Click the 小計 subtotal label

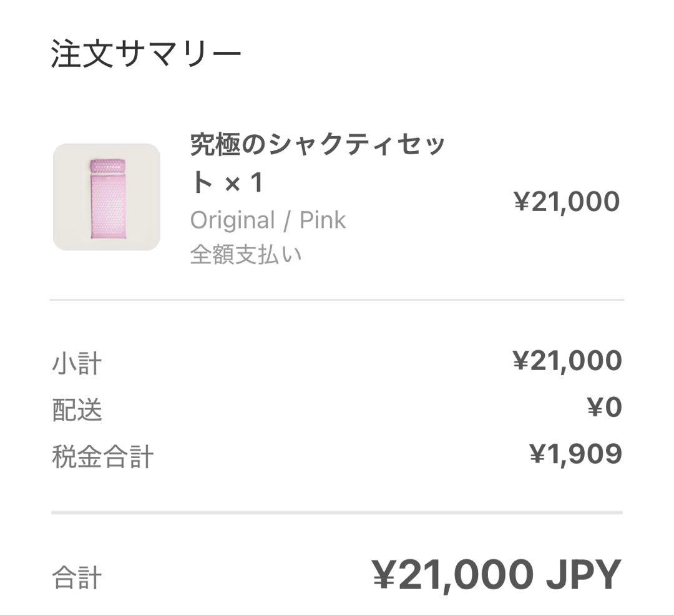point(76,363)
